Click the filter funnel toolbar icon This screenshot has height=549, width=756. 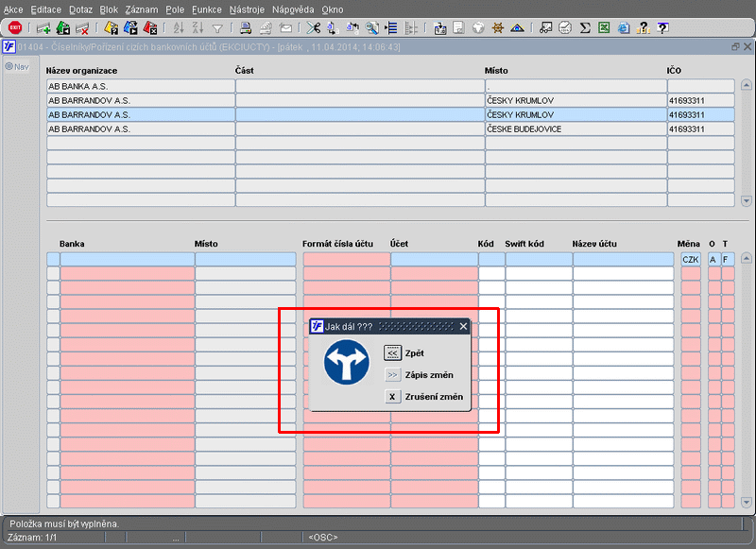pos(217,28)
